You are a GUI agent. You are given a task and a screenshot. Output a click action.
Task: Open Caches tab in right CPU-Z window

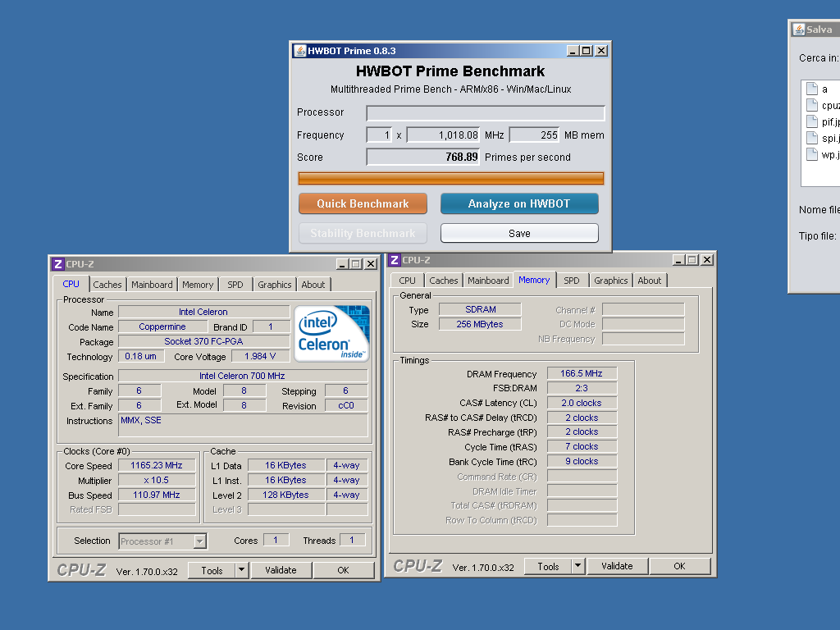click(444, 281)
